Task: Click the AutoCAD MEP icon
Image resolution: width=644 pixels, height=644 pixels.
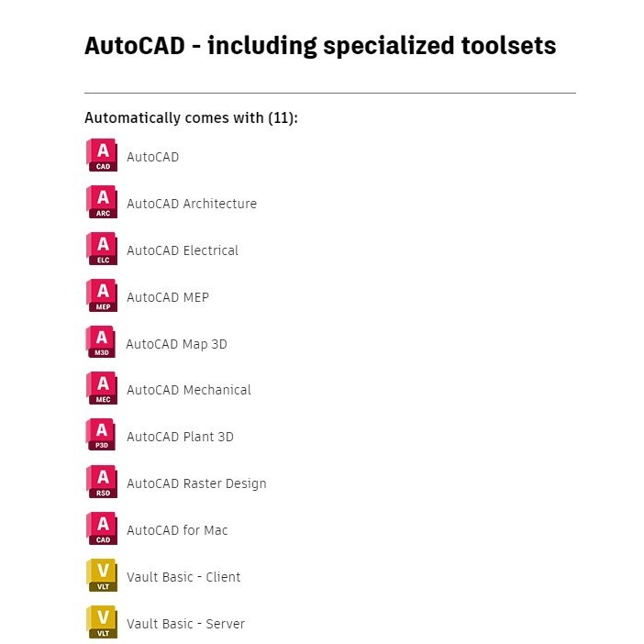Action: coord(102,296)
